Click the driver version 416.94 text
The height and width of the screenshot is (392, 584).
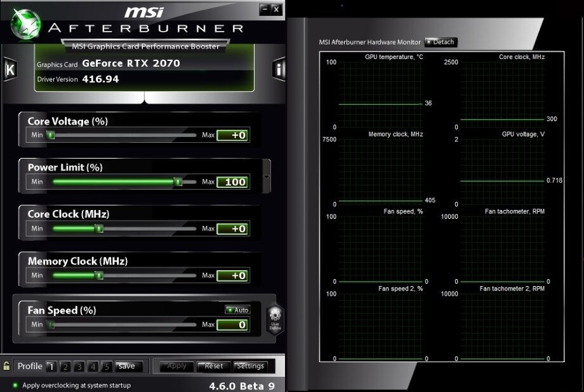point(100,79)
